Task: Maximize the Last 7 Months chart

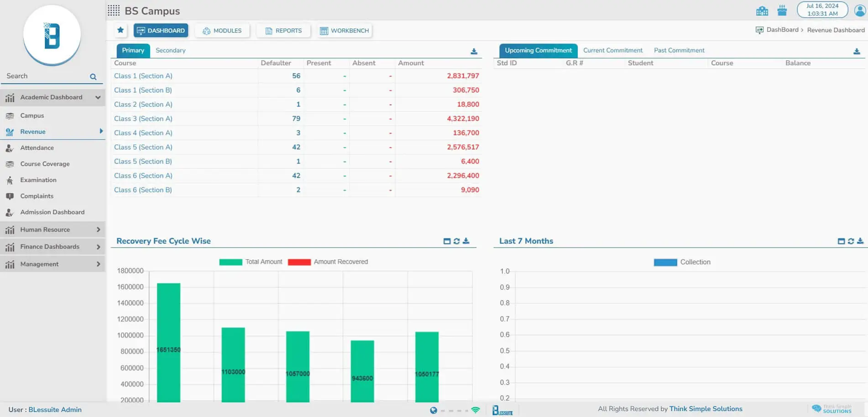Action: [x=841, y=241]
